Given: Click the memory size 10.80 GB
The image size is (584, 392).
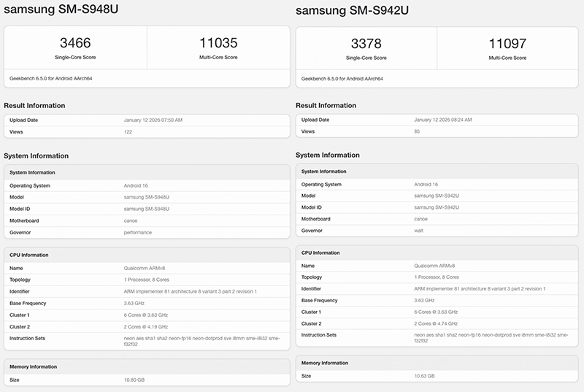Looking at the screenshot, I should (x=134, y=380).
